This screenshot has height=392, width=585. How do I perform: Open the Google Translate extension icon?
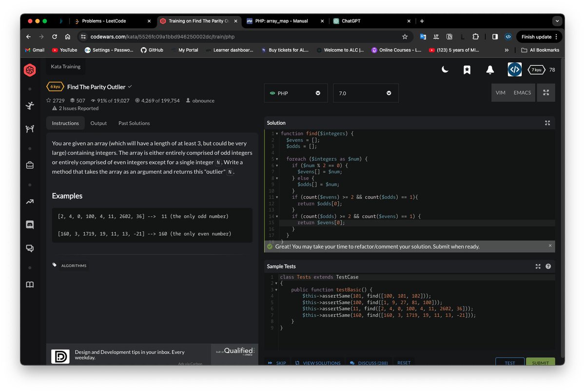pyautogui.click(x=423, y=37)
